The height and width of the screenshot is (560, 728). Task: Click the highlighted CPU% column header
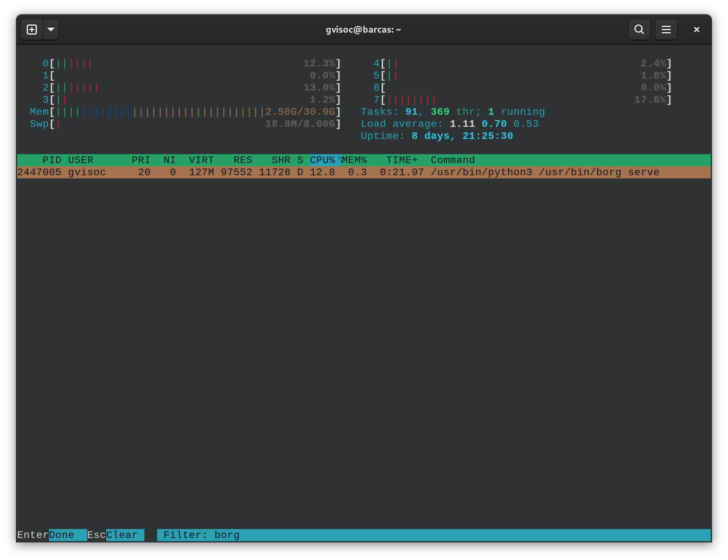pos(325,160)
